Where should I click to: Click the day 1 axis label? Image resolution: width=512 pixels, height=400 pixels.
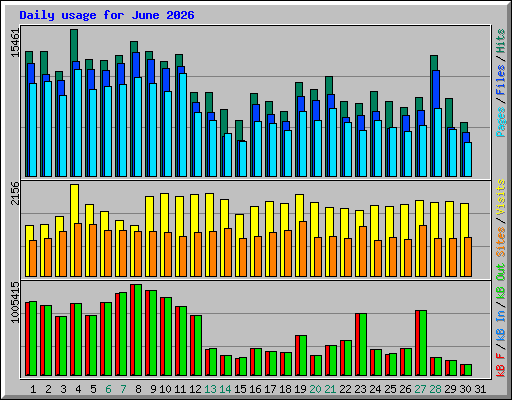pyautogui.click(x=33, y=389)
